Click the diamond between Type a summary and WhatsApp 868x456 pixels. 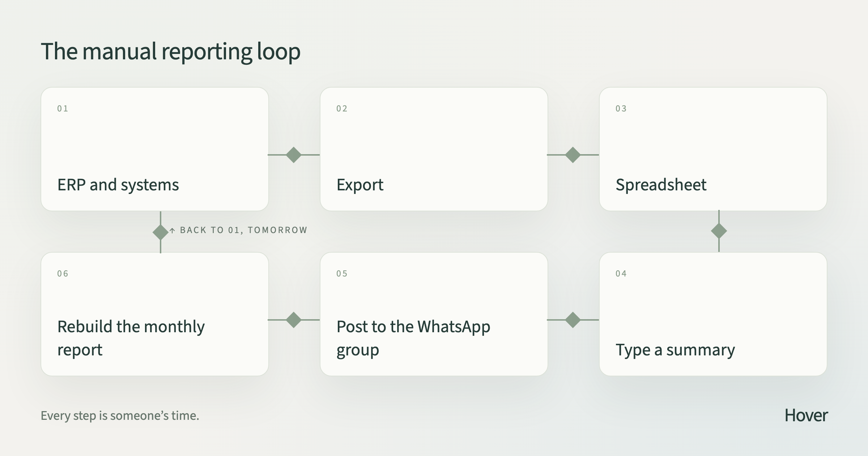pyautogui.click(x=573, y=320)
